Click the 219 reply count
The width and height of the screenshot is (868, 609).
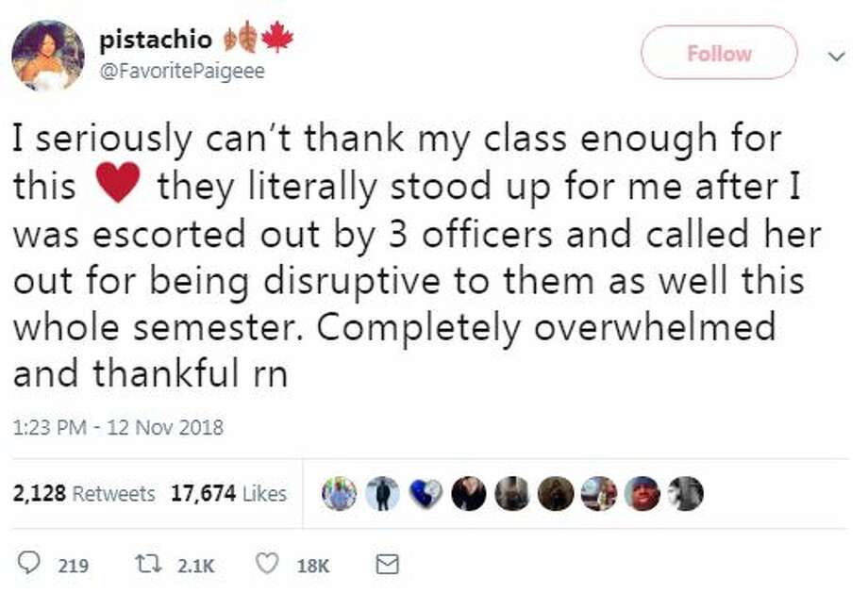point(74,566)
